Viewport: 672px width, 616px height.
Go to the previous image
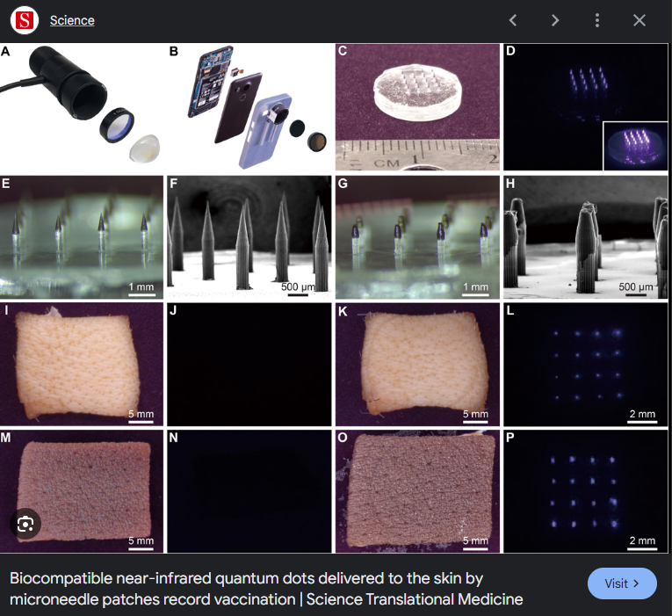pyautogui.click(x=513, y=20)
